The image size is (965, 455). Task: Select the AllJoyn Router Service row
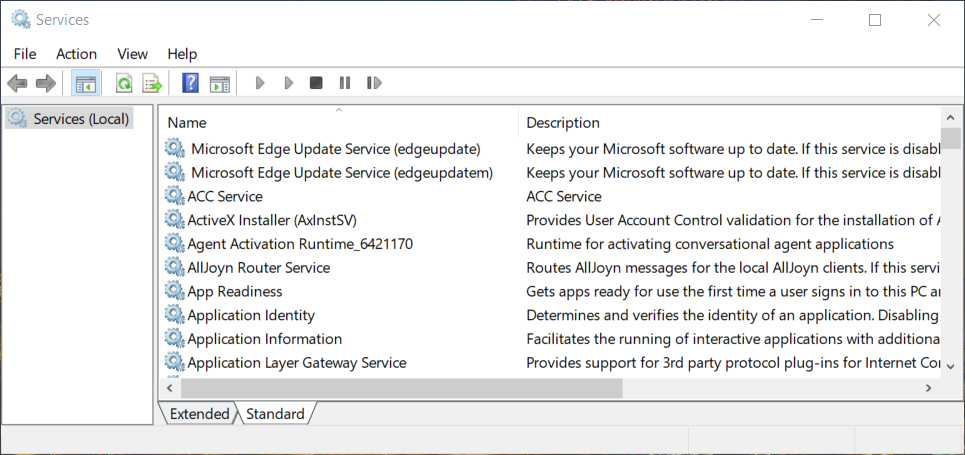(x=259, y=268)
